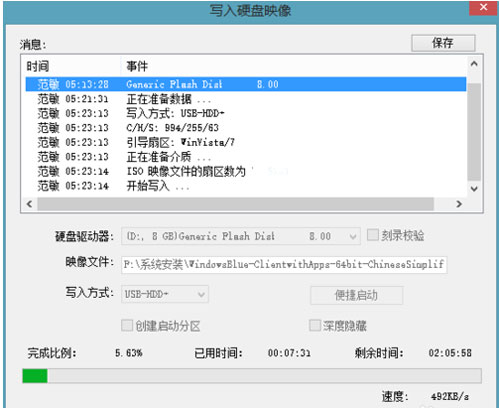
Task: Close the 写入硬盘映像 dialog
Action: (x=483, y=8)
